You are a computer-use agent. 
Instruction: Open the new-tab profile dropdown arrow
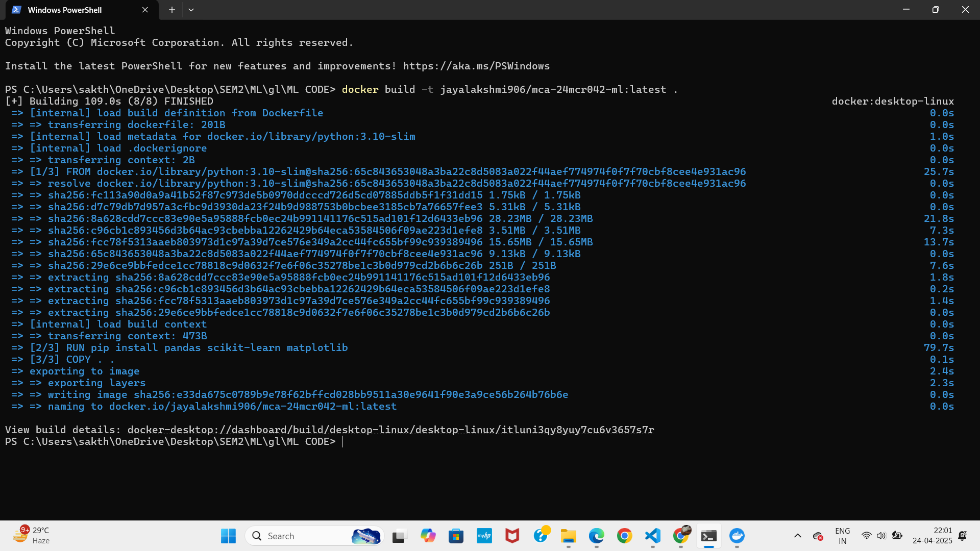191,10
